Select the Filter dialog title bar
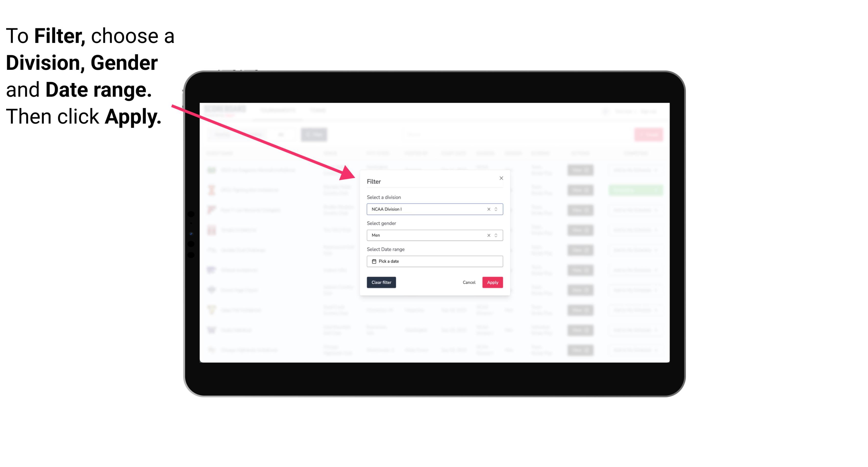868x467 pixels. (x=434, y=181)
